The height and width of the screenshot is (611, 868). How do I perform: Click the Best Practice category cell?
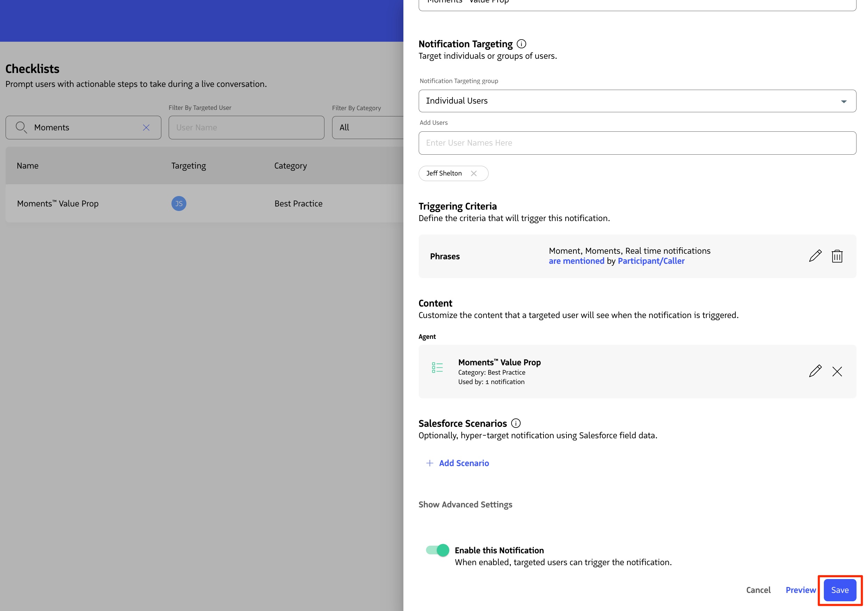point(298,204)
